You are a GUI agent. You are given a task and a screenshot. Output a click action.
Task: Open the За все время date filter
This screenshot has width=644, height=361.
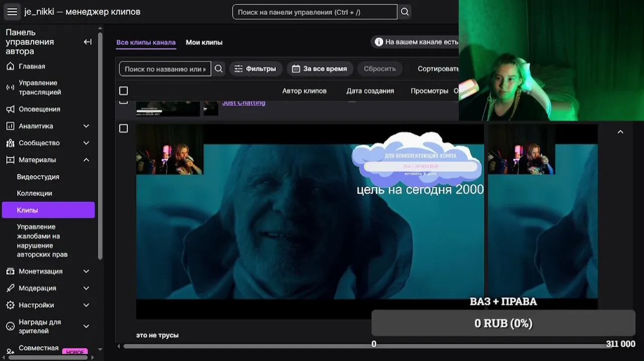point(320,69)
